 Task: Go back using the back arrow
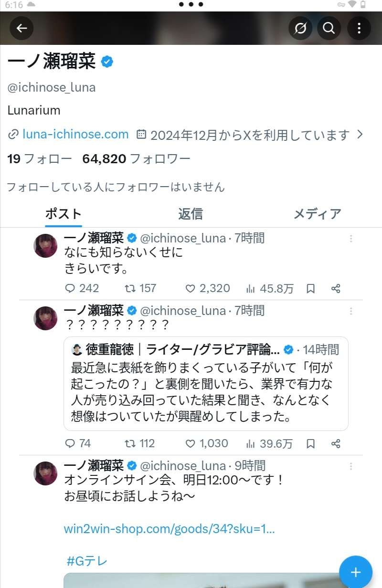click(x=22, y=28)
